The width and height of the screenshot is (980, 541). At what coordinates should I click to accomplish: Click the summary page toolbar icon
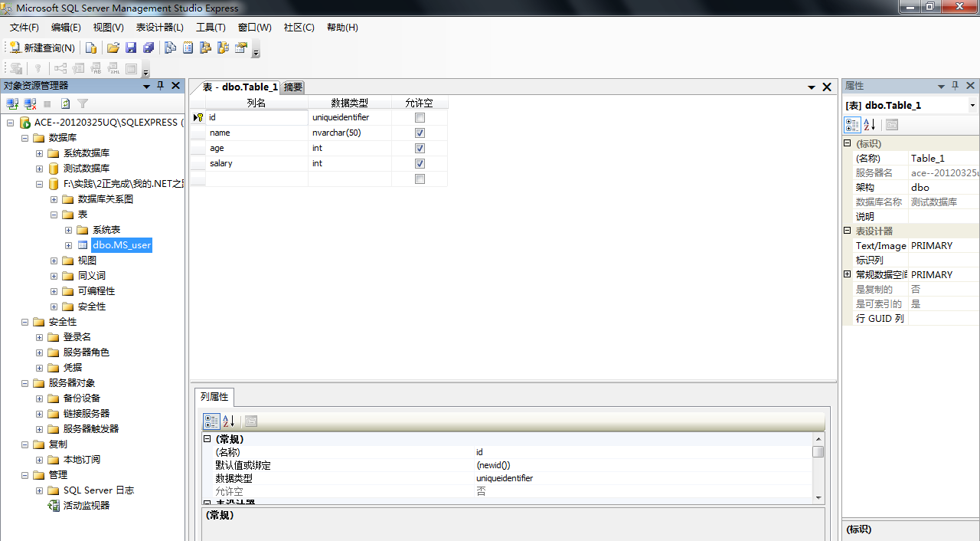(x=188, y=48)
